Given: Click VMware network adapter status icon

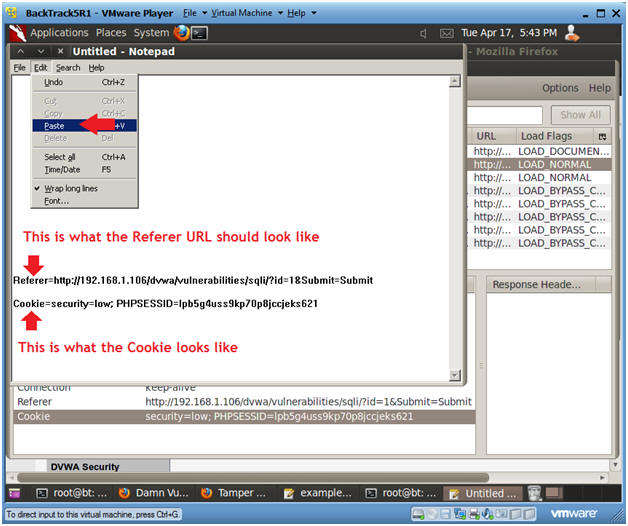Looking at the screenshot, I should point(461,514).
